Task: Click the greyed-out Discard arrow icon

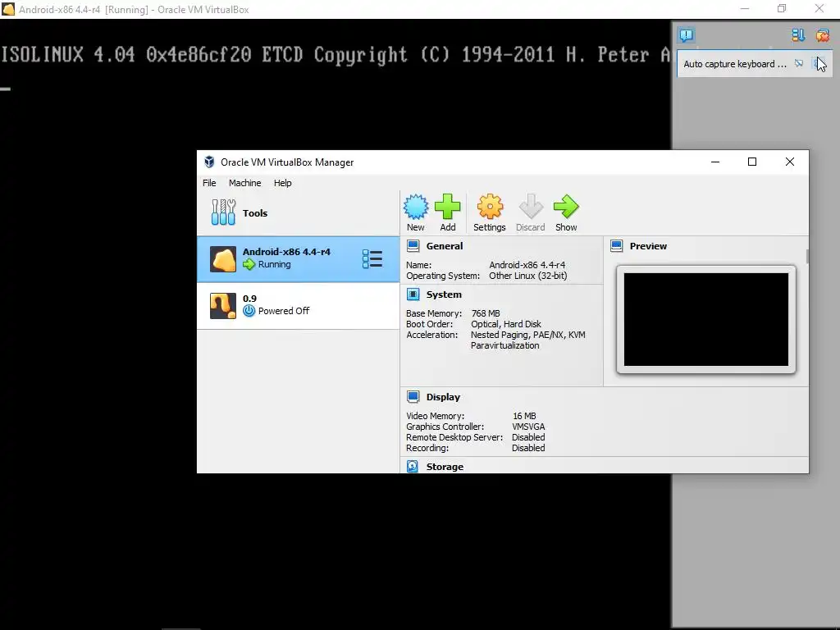Action: coord(531,207)
